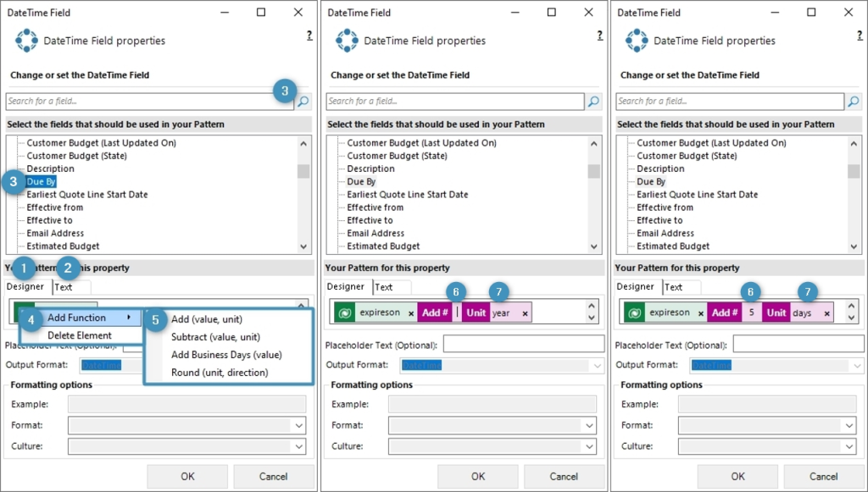Click the pattern box up arrow in the middle dialog

click(591, 306)
